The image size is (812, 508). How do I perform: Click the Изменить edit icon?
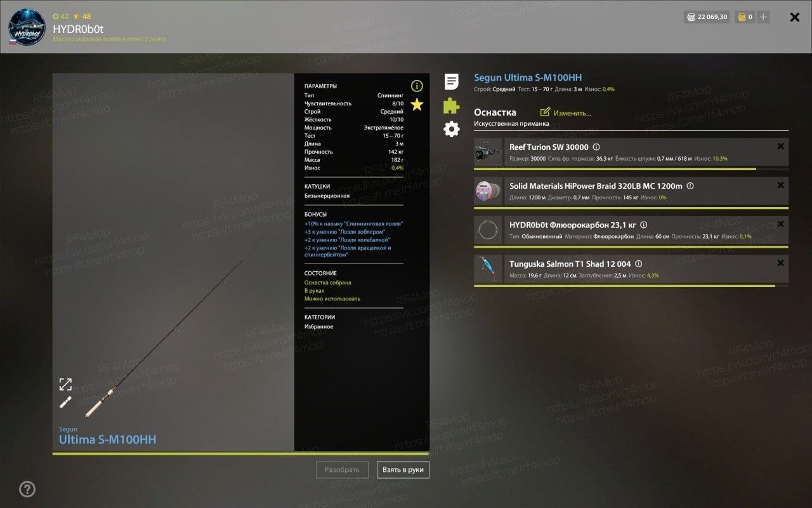pos(545,112)
